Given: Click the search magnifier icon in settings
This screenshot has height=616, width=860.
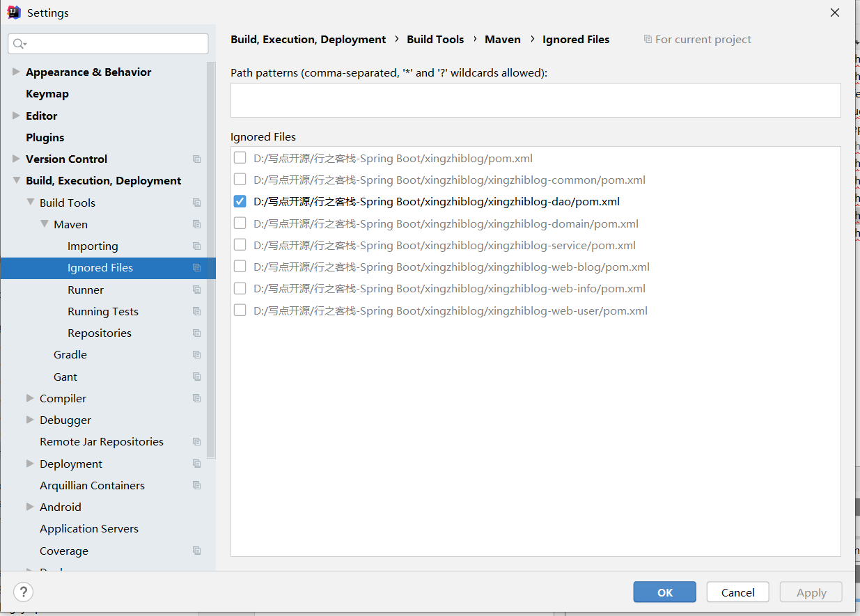Looking at the screenshot, I should pyautogui.click(x=19, y=44).
